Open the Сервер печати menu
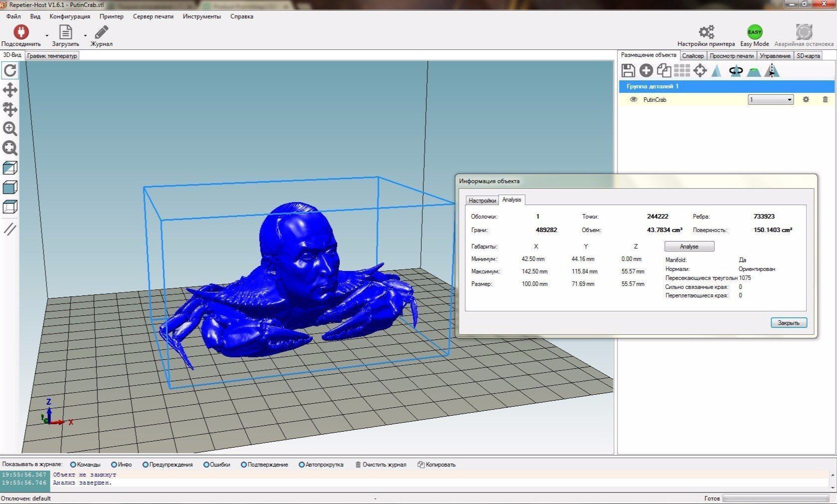837x504 pixels. click(153, 16)
